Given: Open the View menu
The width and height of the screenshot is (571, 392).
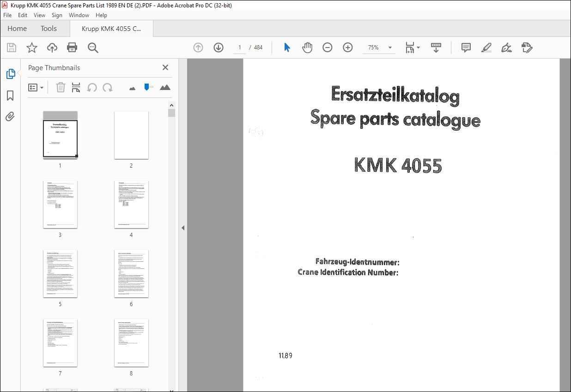Looking at the screenshot, I should tap(39, 15).
